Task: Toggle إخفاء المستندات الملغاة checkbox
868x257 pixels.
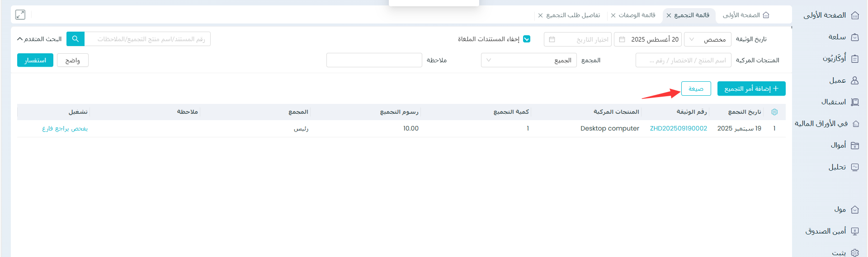Action: tap(526, 39)
